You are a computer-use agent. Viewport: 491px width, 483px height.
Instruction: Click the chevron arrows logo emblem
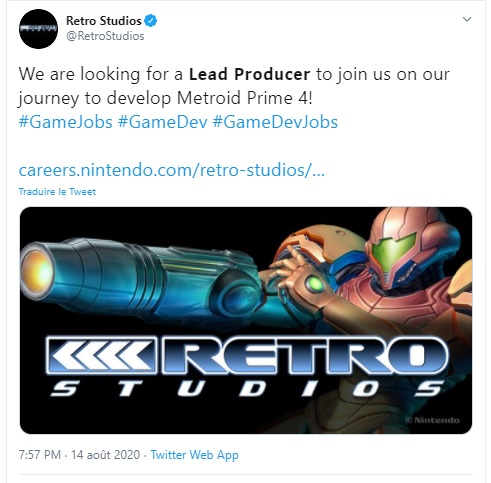point(102,355)
